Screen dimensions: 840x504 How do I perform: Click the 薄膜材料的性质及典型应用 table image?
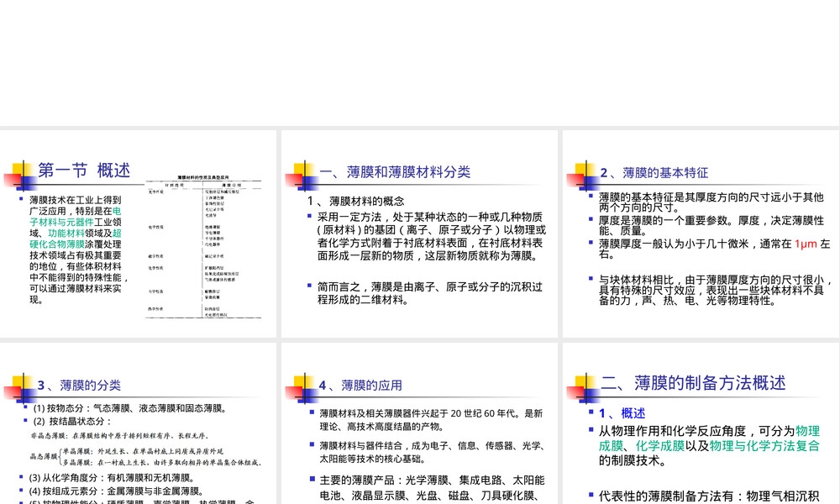[203, 246]
